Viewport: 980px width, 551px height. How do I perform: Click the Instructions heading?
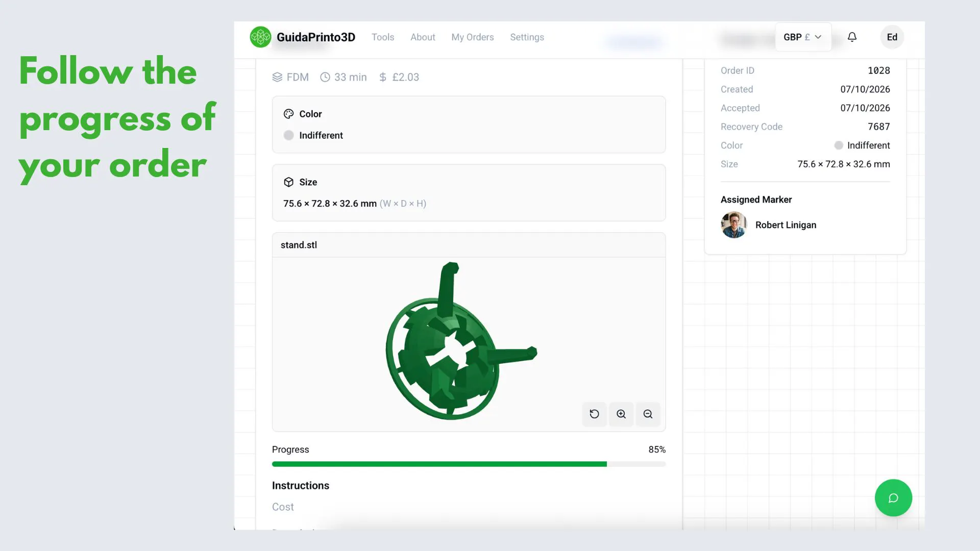(301, 486)
